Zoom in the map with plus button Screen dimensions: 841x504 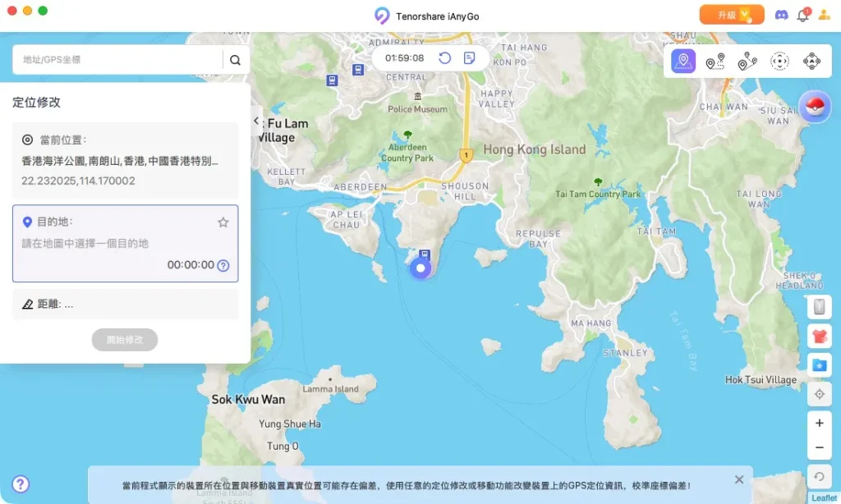pos(819,423)
